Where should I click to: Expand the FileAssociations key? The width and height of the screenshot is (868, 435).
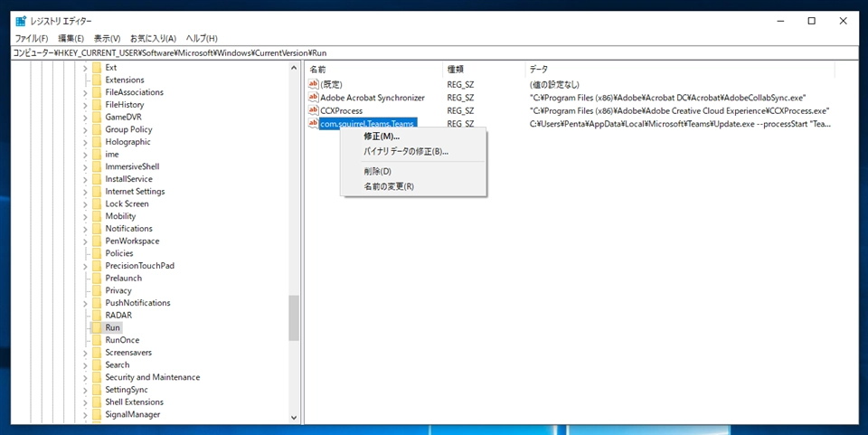pyautogui.click(x=85, y=92)
